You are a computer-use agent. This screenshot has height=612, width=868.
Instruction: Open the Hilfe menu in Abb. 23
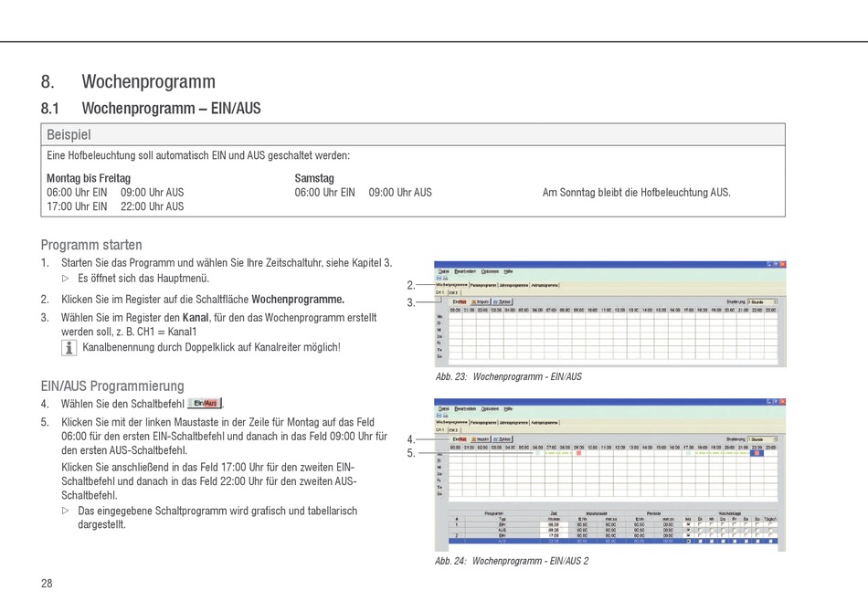coord(508,271)
